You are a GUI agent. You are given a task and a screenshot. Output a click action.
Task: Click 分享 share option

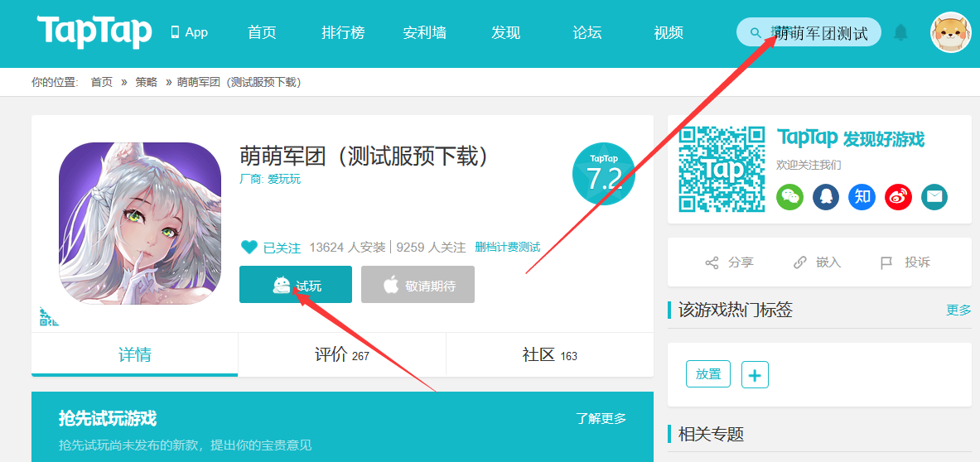pos(729,262)
